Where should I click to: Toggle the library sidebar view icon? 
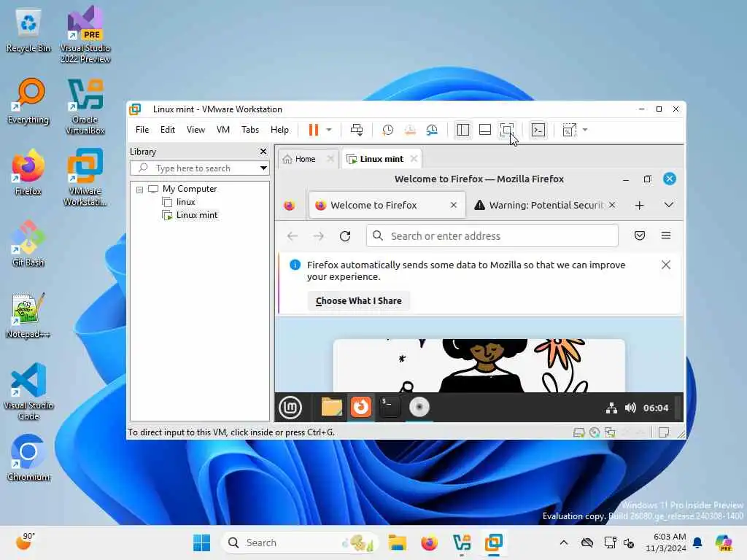point(463,130)
